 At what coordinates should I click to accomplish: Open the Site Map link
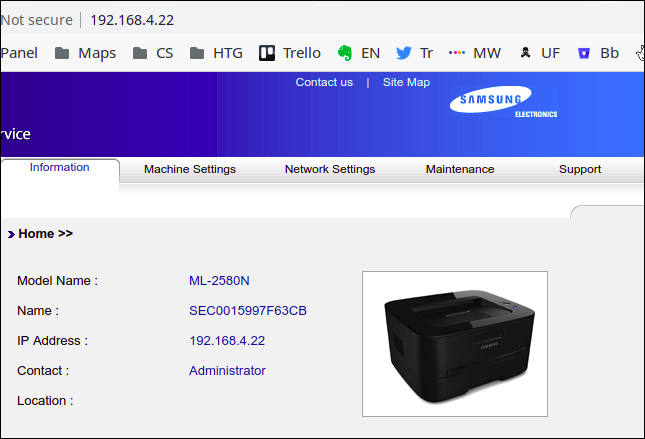pyautogui.click(x=406, y=82)
